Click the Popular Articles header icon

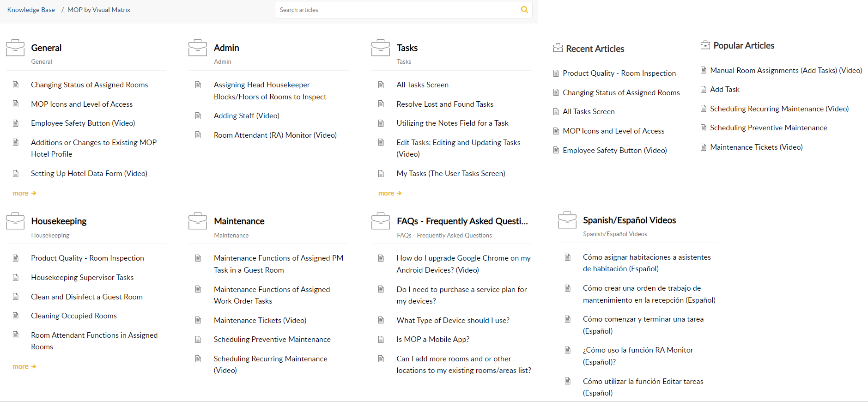click(x=705, y=45)
